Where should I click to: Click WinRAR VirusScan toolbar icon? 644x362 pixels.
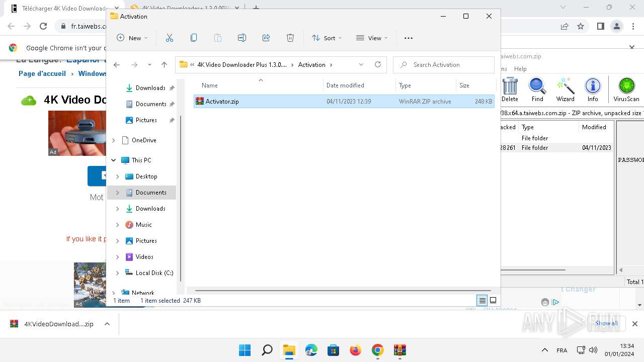626,90
